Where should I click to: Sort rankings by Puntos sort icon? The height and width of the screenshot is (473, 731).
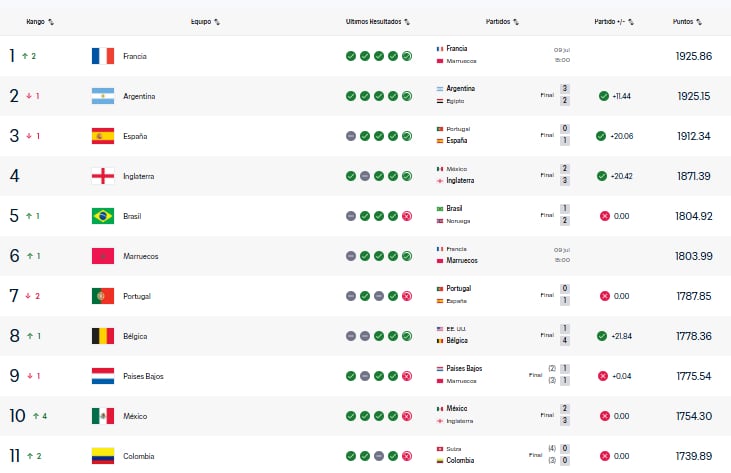click(699, 22)
